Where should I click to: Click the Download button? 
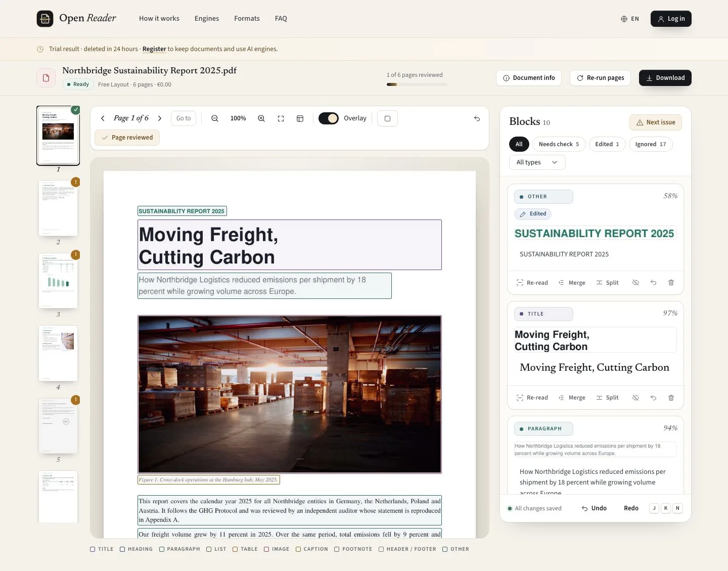(x=665, y=78)
